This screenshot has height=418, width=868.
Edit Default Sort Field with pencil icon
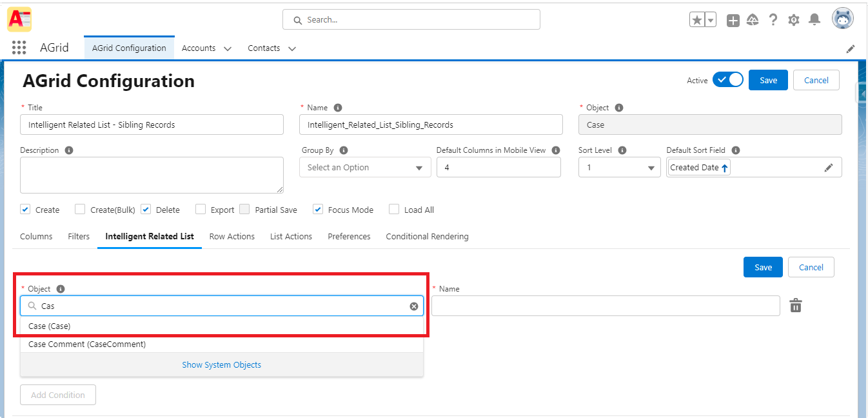click(829, 168)
